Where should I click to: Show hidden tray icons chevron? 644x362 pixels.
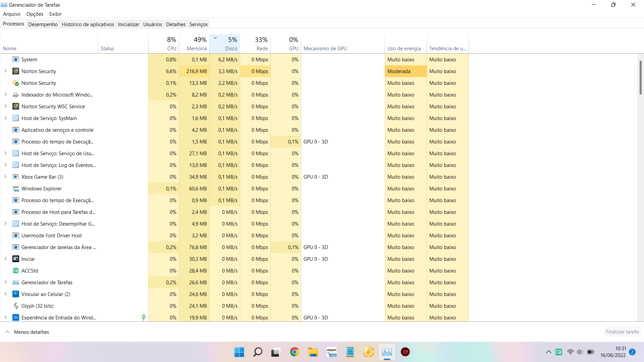pyautogui.click(x=549, y=352)
